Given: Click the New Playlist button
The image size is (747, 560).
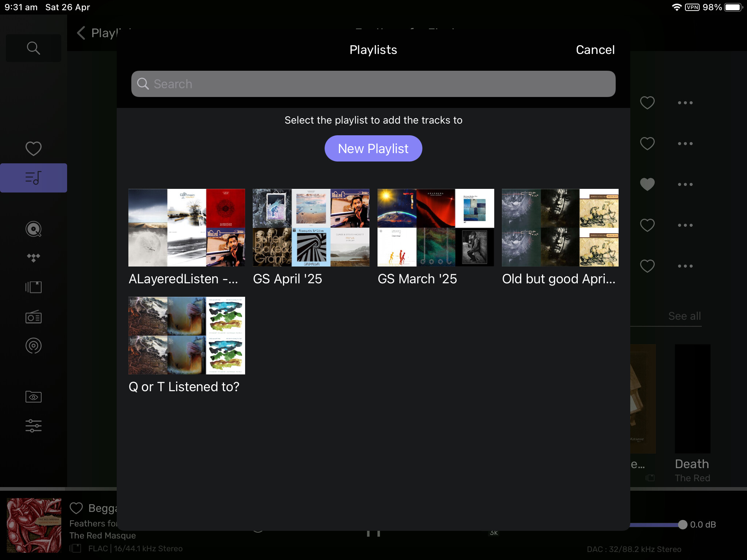Looking at the screenshot, I should tap(373, 148).
